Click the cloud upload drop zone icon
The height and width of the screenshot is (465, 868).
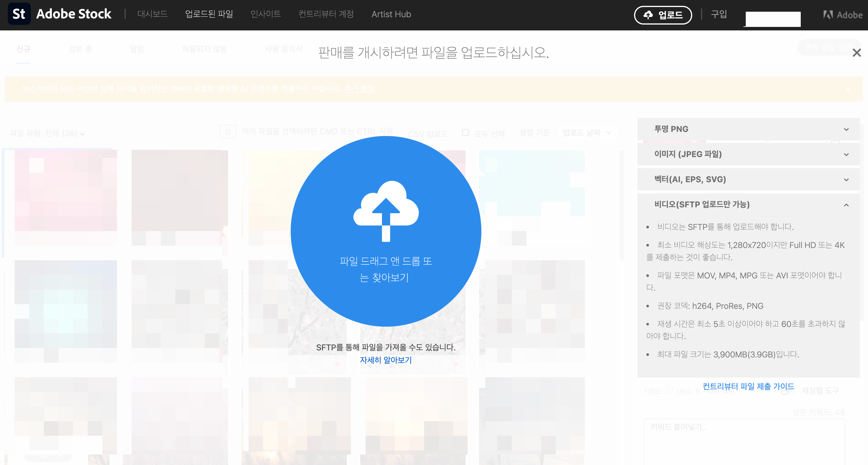point(386,211)
